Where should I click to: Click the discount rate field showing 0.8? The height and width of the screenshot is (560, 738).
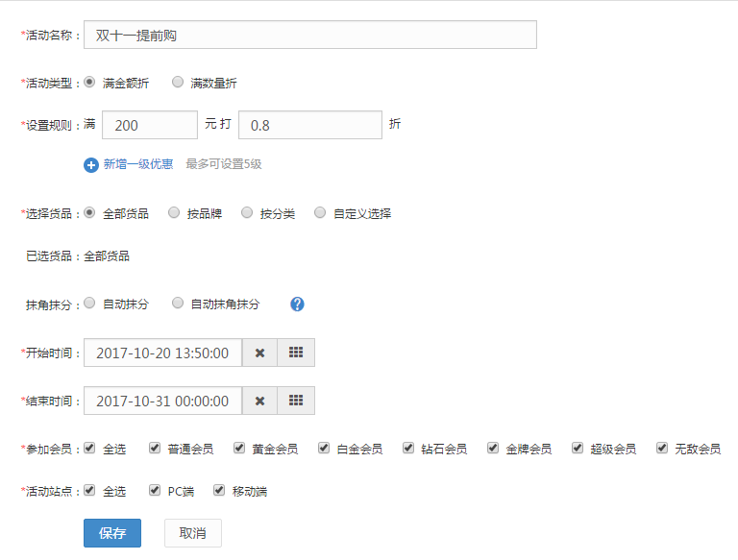point(309,125)
